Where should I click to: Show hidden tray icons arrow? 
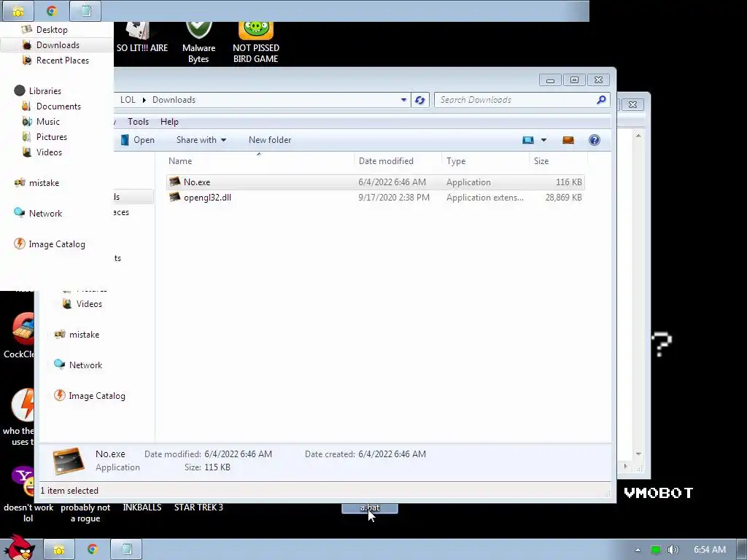click(638, 550)
